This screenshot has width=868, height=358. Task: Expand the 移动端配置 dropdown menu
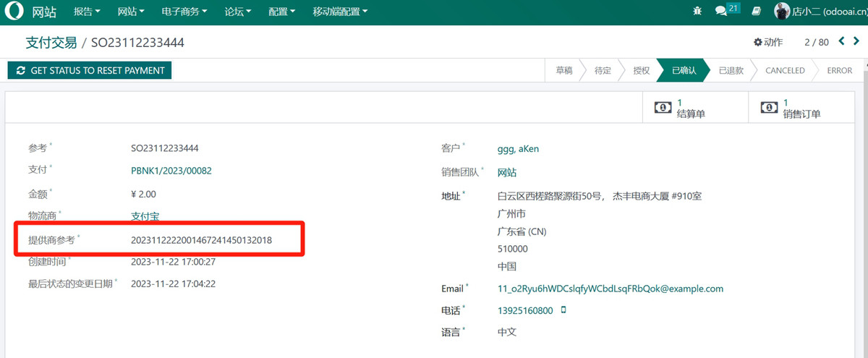pyautogui.click(x=340, y=12)
